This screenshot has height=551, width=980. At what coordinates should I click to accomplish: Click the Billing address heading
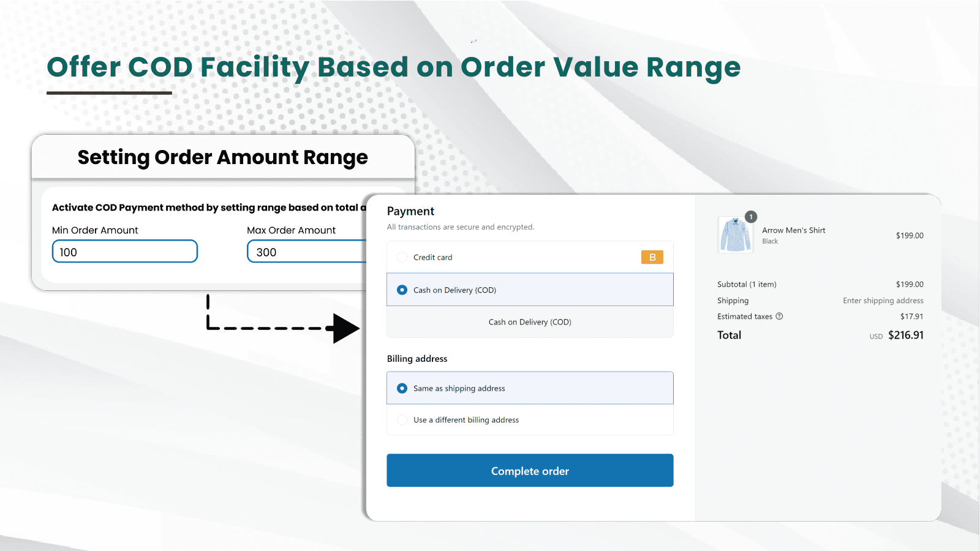pos(417,359)
